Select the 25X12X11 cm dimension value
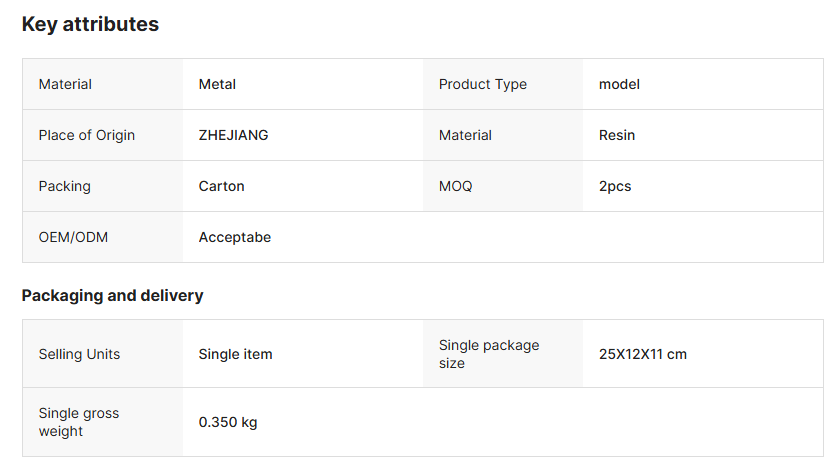The height and width of the screenshot is (466, 836). click(643, 355)
